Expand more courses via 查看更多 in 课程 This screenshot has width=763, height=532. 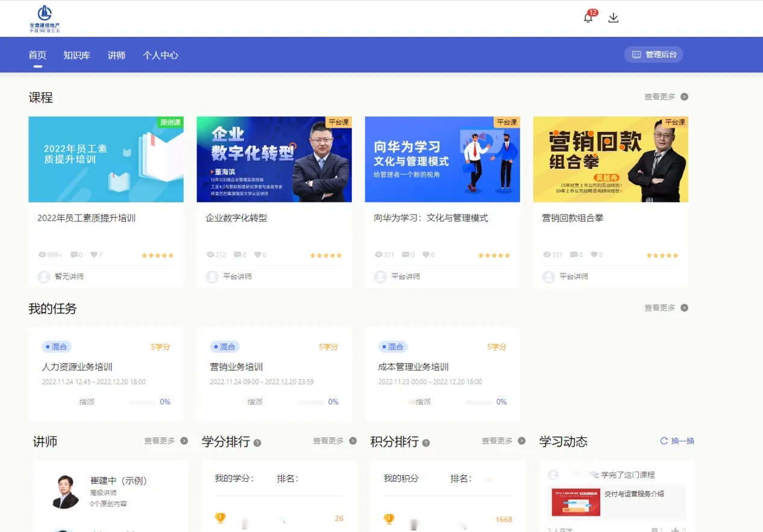666,97
